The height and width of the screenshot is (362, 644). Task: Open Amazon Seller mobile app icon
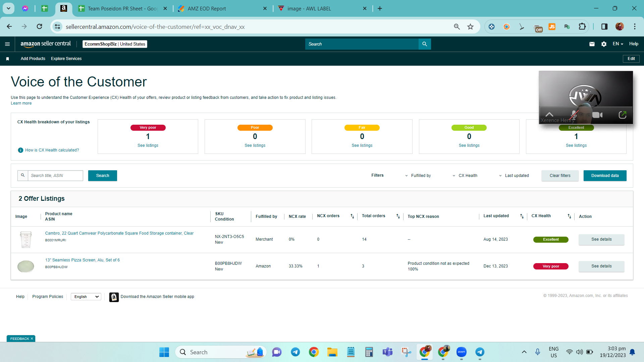(x=114, y=297)
